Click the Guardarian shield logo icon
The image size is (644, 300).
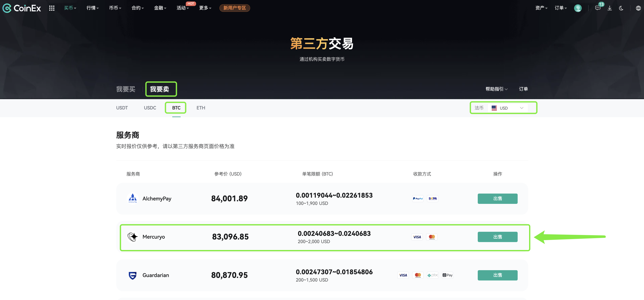pos(133,275)
